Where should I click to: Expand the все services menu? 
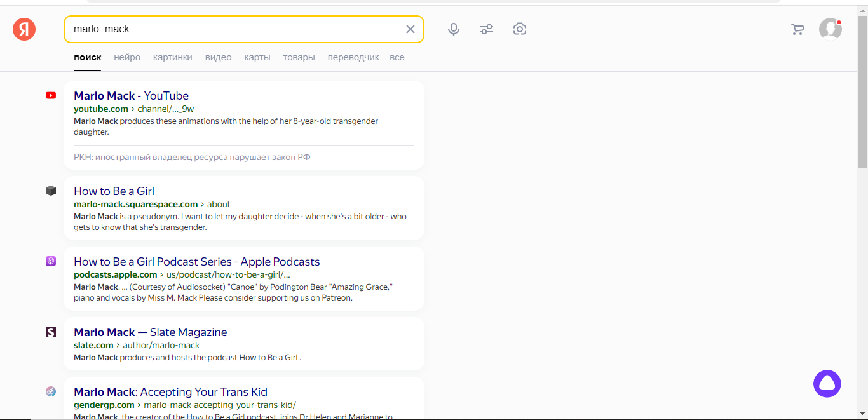pos(397,57)
